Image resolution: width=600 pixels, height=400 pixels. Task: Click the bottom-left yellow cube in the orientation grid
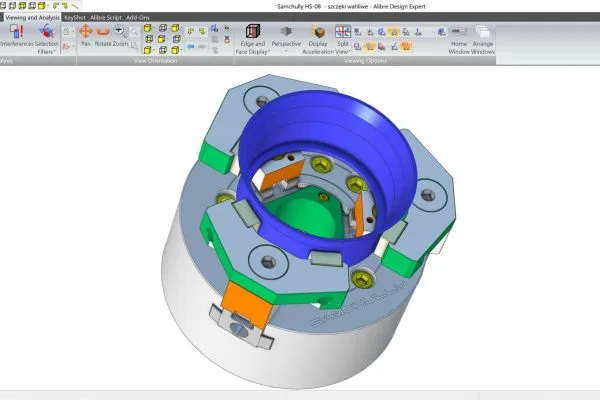[x=148, y=50]
